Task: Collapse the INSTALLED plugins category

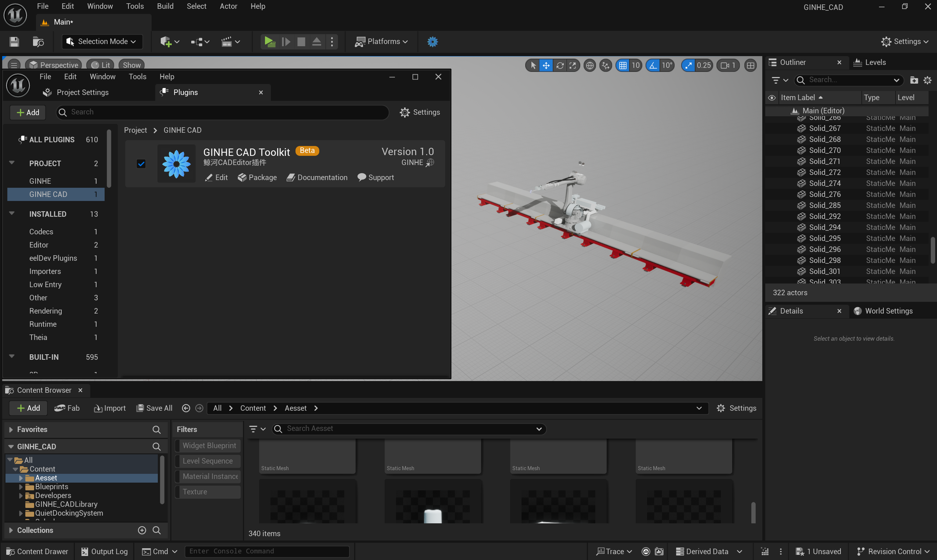Action: coord(12,213)
